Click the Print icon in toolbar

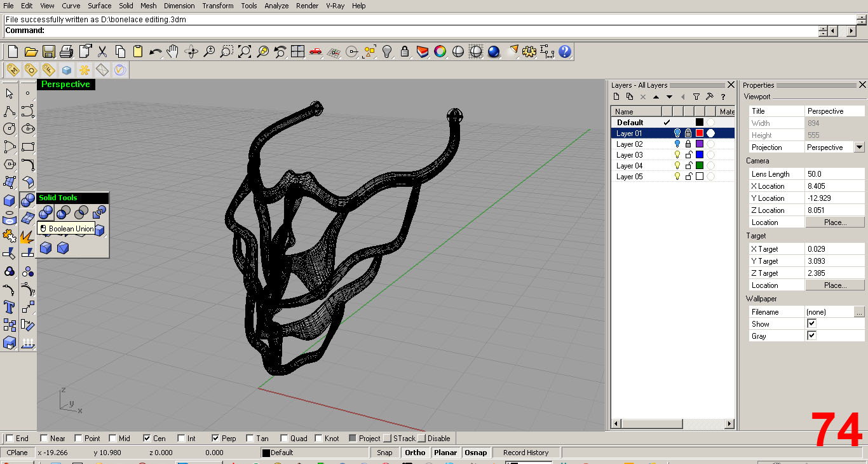(66, 51)
